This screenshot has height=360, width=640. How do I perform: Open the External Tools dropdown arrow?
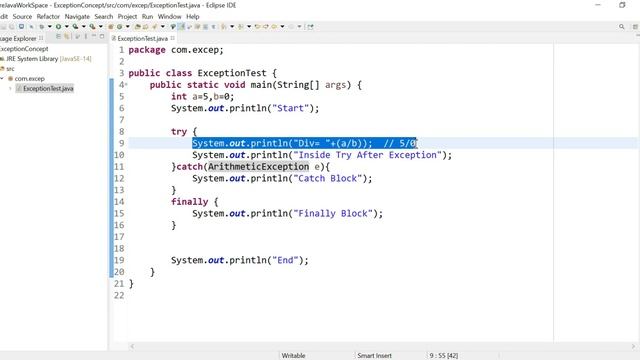[x=100, y=27]
